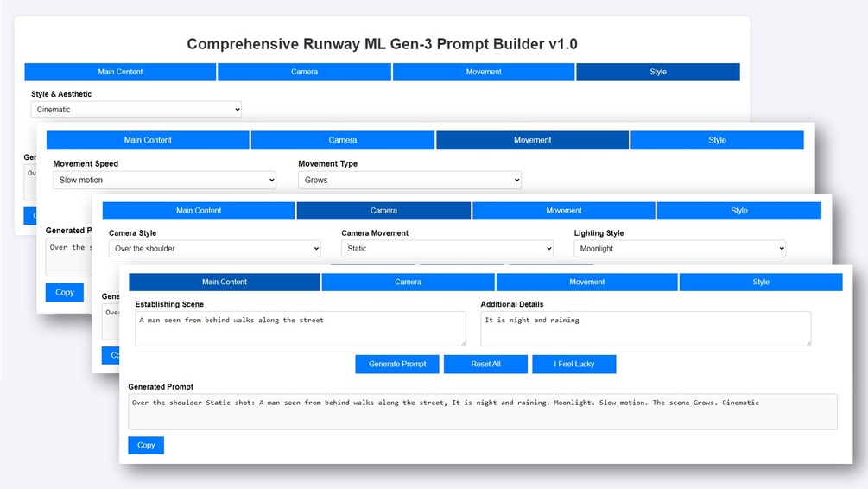
Task: Click Copy button in the Movement Speed panel
Action: pos(65,292)
